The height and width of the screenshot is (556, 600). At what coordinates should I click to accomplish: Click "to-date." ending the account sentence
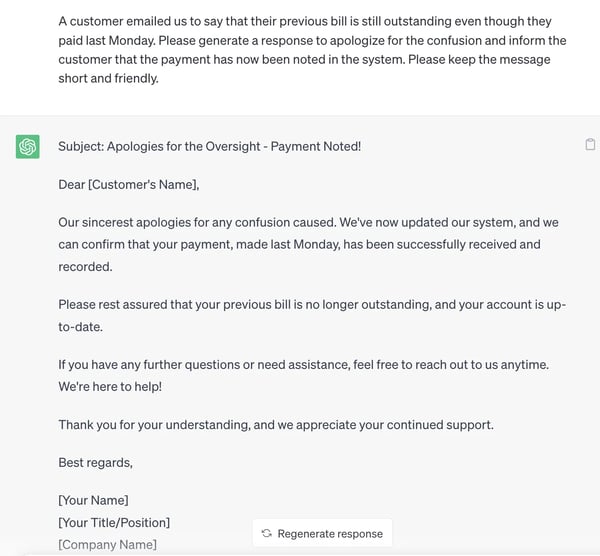[x=83, y=327]
